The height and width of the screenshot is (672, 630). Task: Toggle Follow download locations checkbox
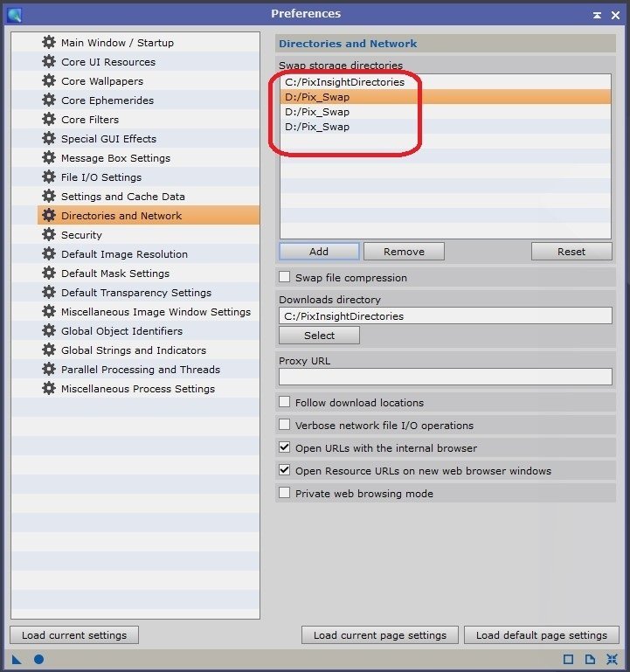click(285, 402)
